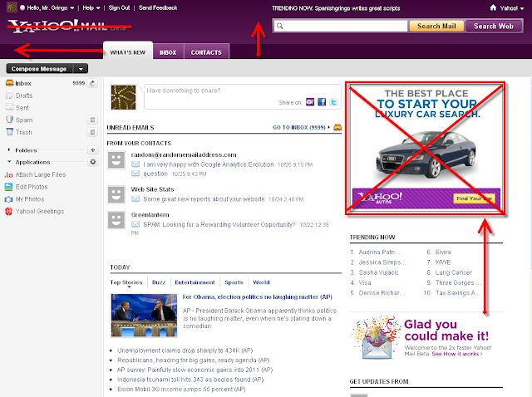
Task: Switch to Inbox tab
Action: point(168,52)
